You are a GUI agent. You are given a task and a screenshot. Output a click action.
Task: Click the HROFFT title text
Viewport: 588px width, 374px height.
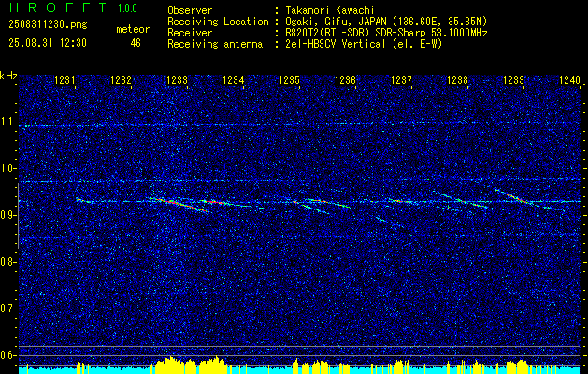click(x=58, y=7)
